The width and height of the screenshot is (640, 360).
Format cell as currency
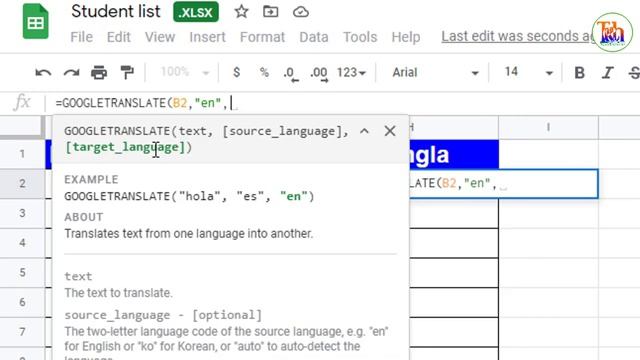tap(236, 72)
